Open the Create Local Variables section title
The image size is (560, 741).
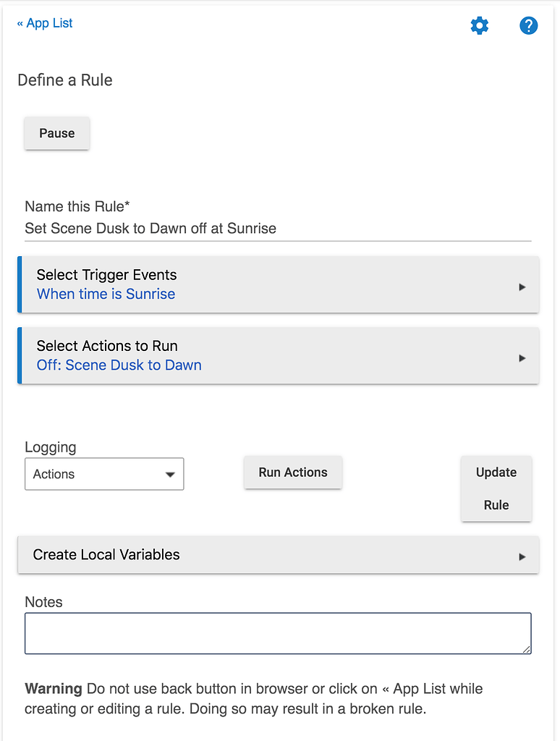(x=106, y=555)
